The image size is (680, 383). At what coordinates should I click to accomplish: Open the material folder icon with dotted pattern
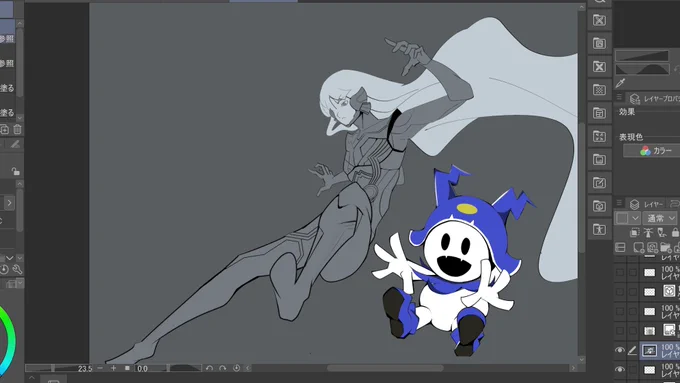[x=599, y=90]
